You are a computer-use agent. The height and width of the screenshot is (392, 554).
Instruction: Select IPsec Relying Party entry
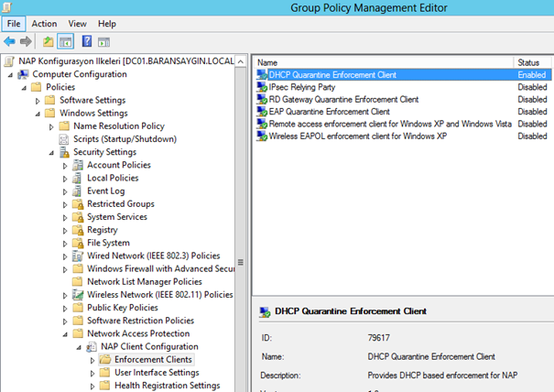[x=302, y=87]
